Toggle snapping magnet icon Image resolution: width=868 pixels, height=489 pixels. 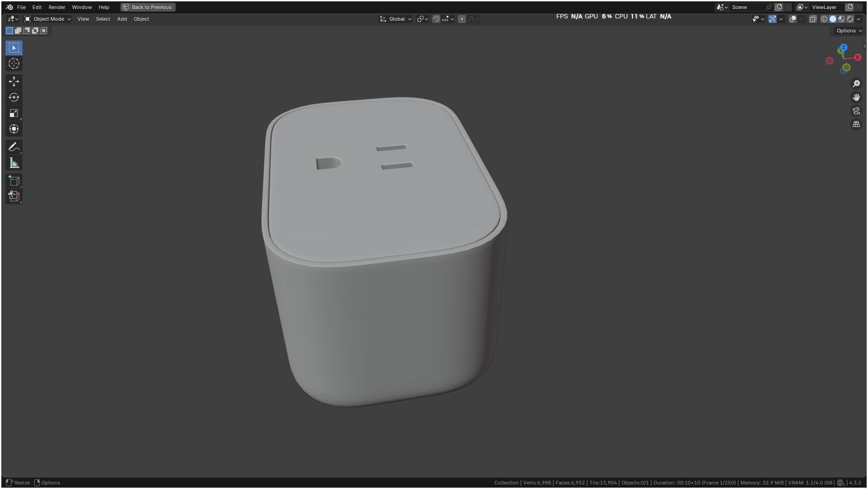coord(436,19)
